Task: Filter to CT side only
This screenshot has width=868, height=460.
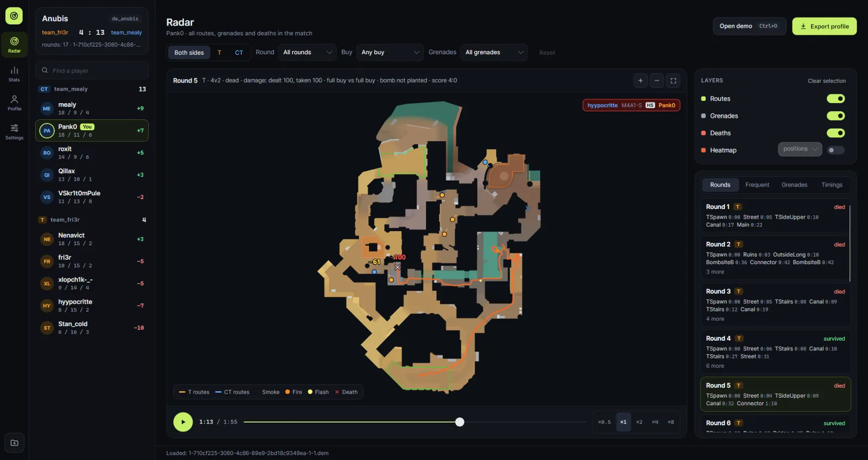Action: pos(239,53)
